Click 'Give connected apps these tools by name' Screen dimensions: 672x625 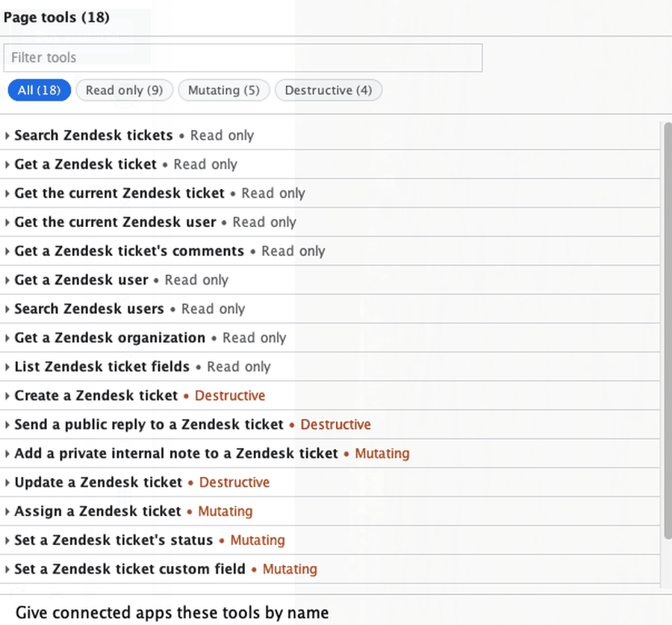[172, 612]
